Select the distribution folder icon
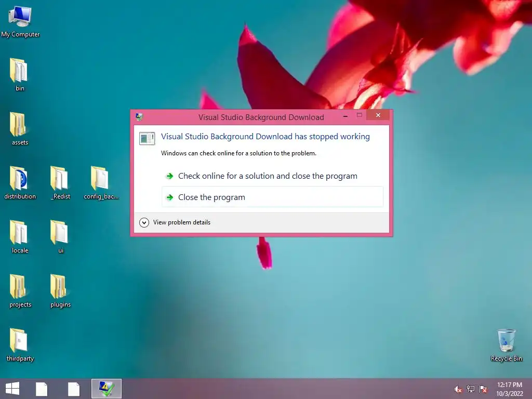The width and height of the screenshot is (532, 399). tap(20, 183)
